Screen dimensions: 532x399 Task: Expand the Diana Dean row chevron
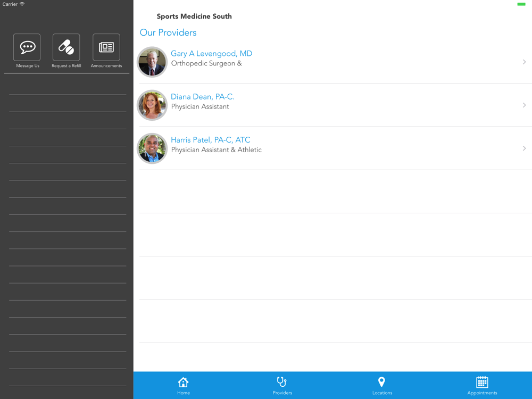[x=524, y=105]
